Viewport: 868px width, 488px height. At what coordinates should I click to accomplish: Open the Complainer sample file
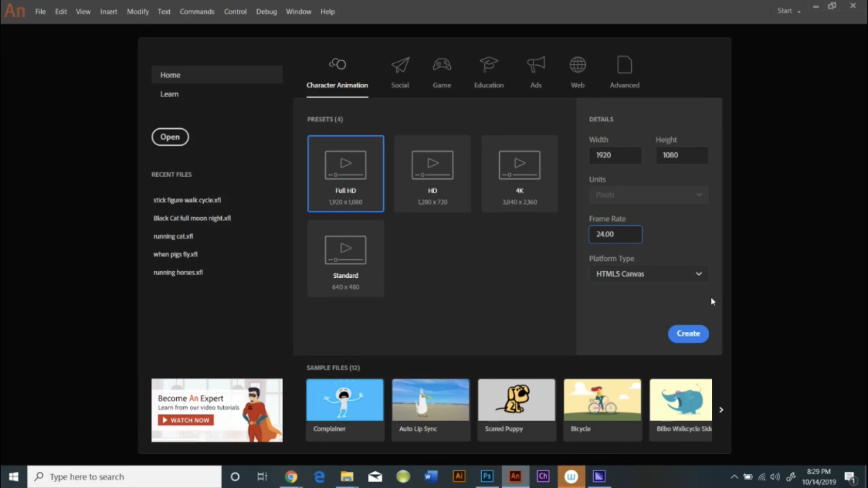pyautogui.click(x=345, y=410)
